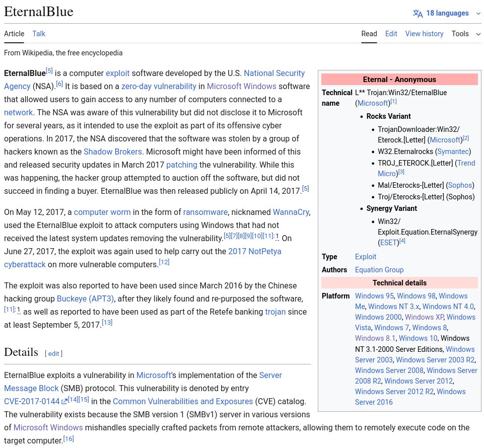Open the Windows XP link
484x448 pixels.
(x=425, y=317)
